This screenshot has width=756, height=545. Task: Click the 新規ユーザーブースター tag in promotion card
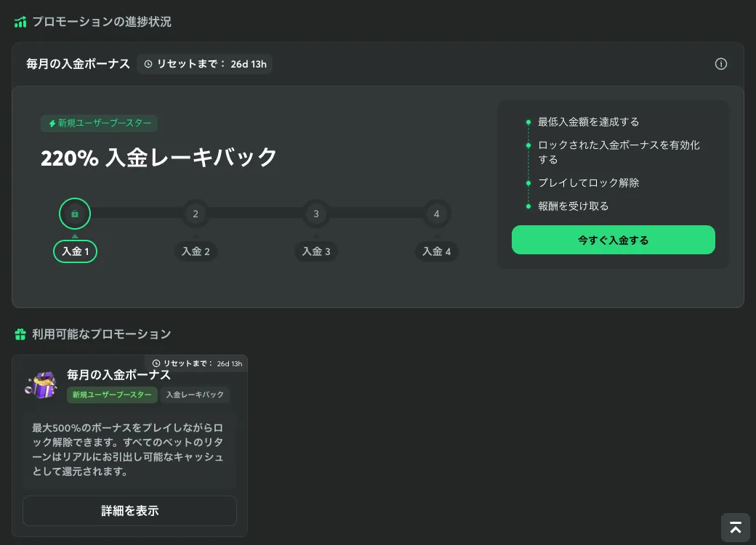112,395
